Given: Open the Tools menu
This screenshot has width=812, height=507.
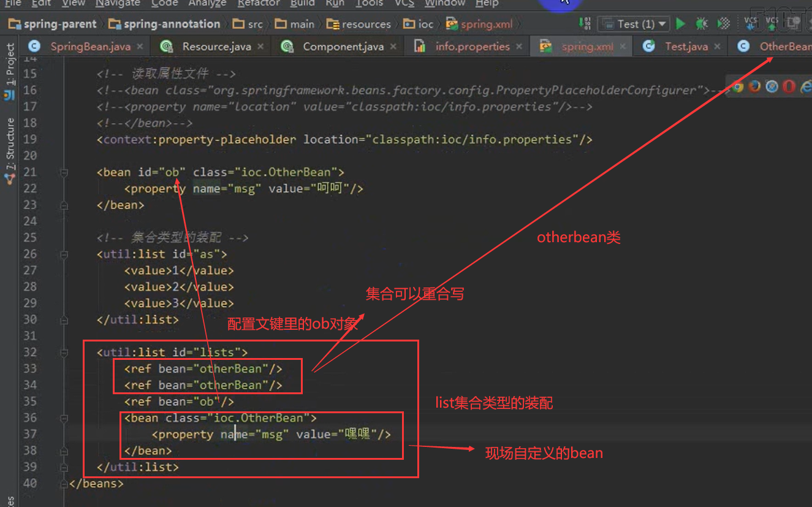Looking at the screenshot, I should (370, 4).
